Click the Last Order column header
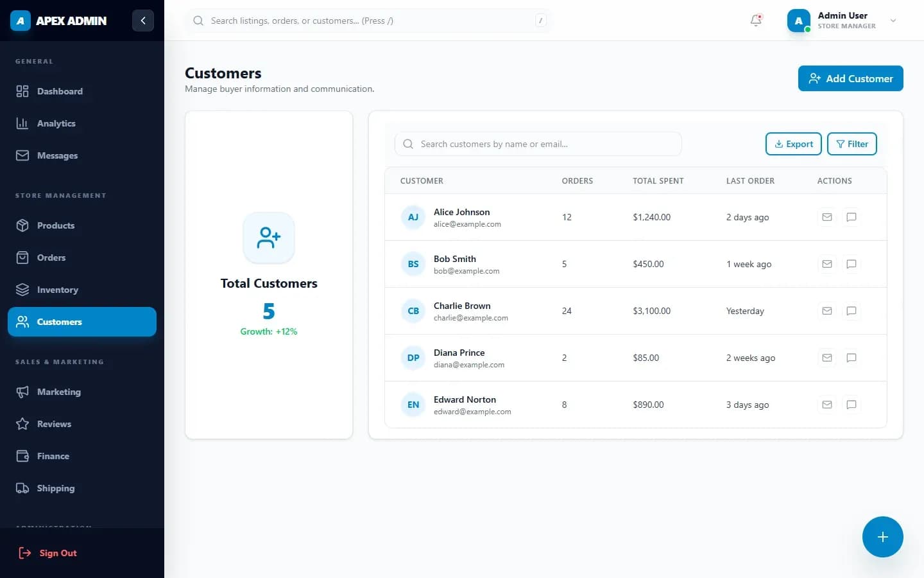924x578 pixels. [750, 181]
